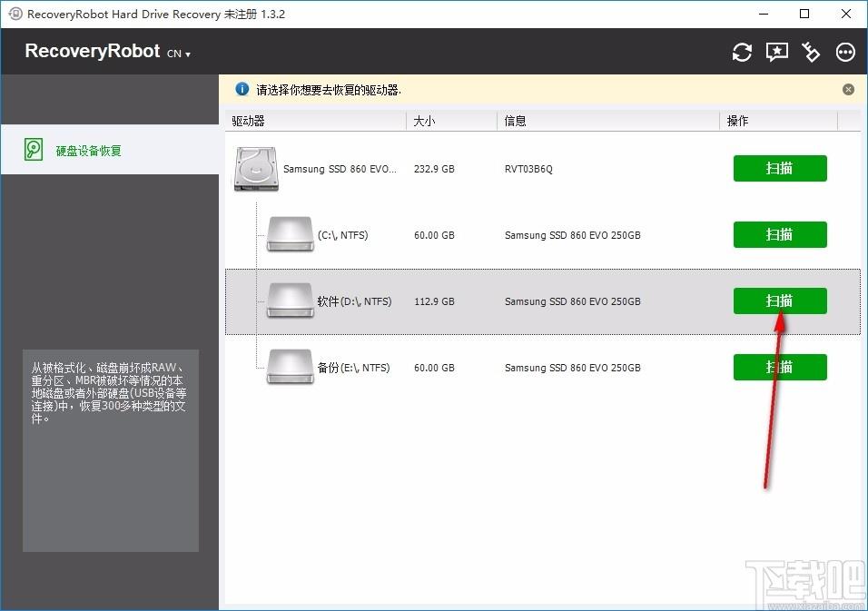This screenshot has height=611, width=868.
Task: Select the Samsung SSD 860 EVO... row text
Action: [x=340, y=169]
